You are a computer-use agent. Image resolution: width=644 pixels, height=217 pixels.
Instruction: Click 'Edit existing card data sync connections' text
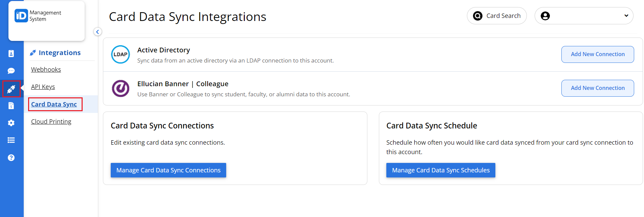point(168,143)
